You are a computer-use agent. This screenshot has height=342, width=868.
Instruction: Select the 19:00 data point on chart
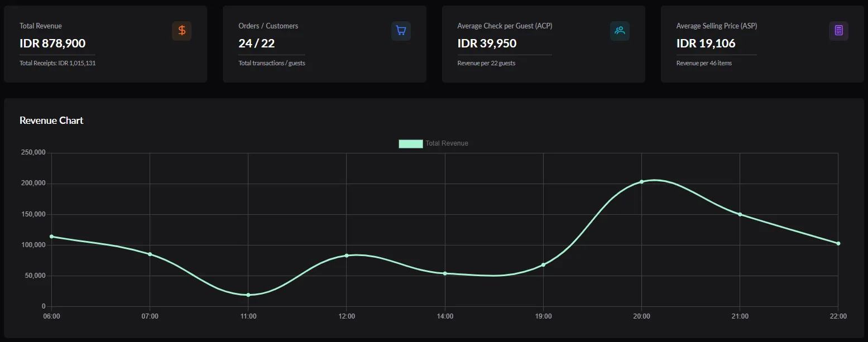(x=543, y=264)
